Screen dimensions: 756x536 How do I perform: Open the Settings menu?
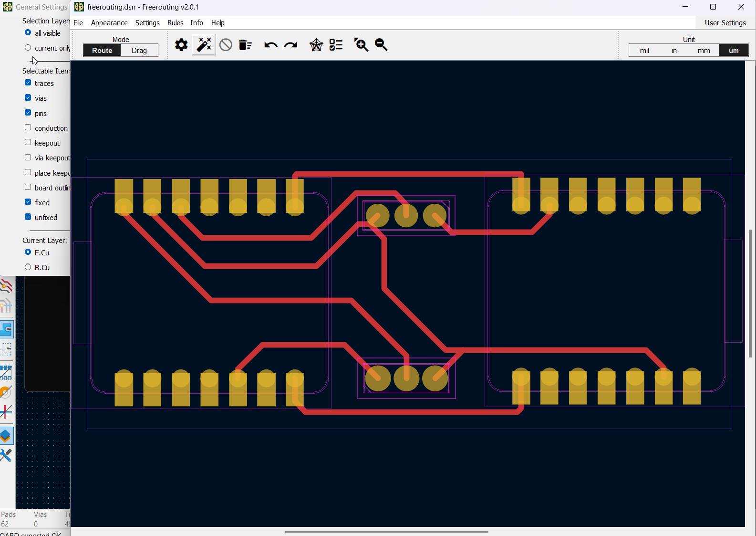(x=147, y=23)
